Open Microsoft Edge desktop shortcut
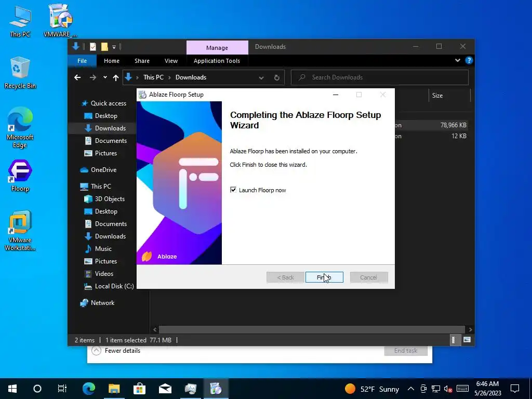532x399 pixels. (x=20, y=128)
